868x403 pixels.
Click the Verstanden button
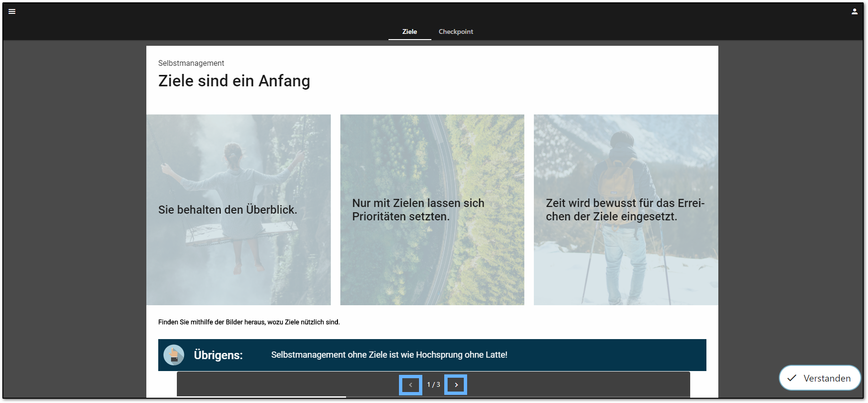pyautogui.click(x=820, y=378)
